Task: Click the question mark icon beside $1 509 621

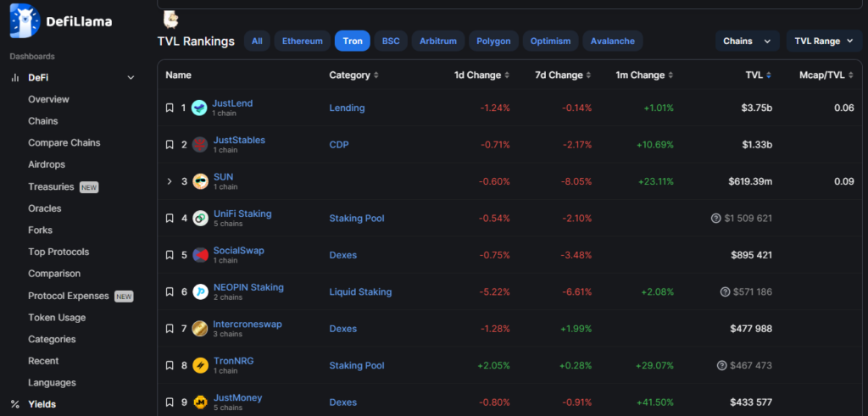Action: [x=716, y=219]
